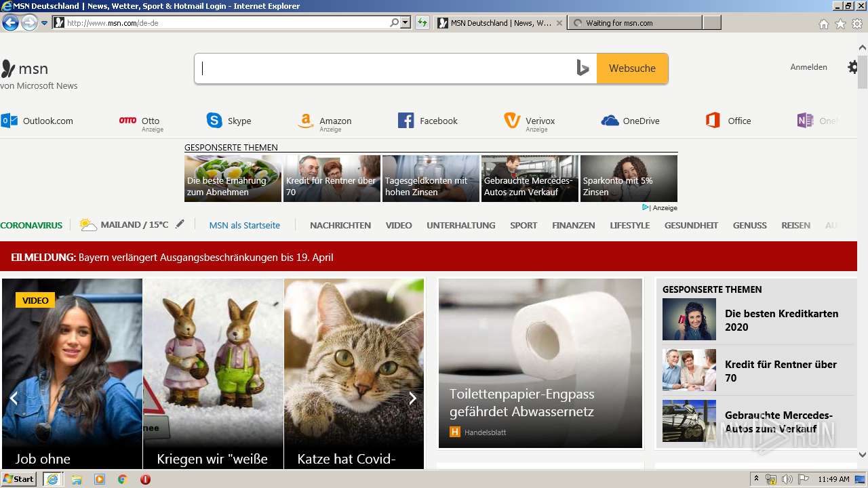
Task: Open the Verivox shortcut
Action: (x=530, y=122)
